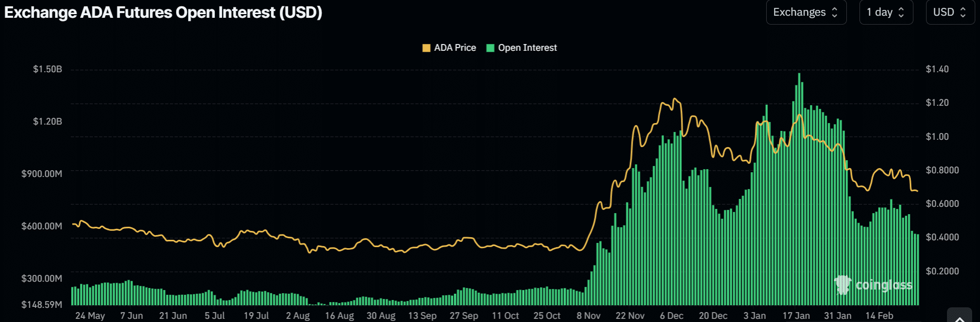The width and height of the screenshot is (980, 322).
Task: Click the green Open Interest legend swatch
Action: pos(491,48)
